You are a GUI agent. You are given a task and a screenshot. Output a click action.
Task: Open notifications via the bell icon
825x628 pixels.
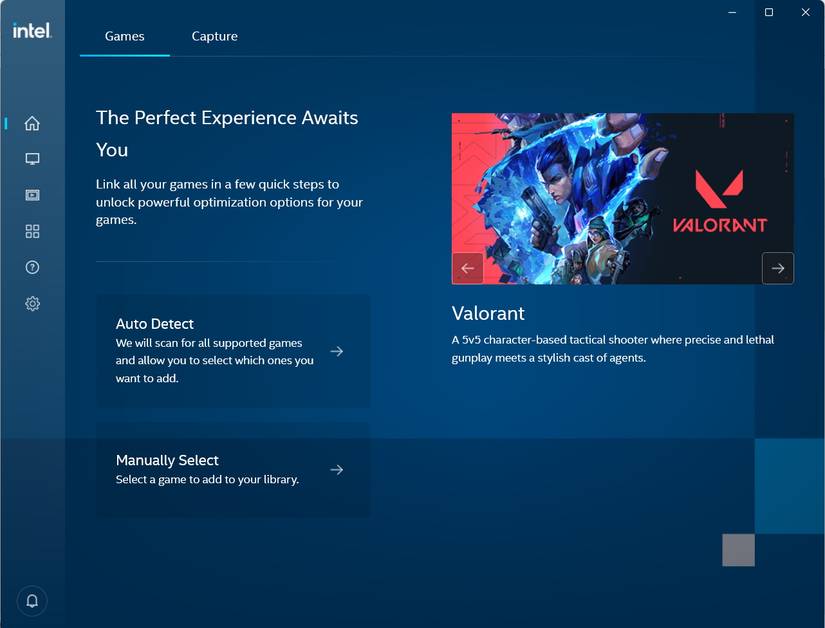pyautogui.click(x=31, y=600)
